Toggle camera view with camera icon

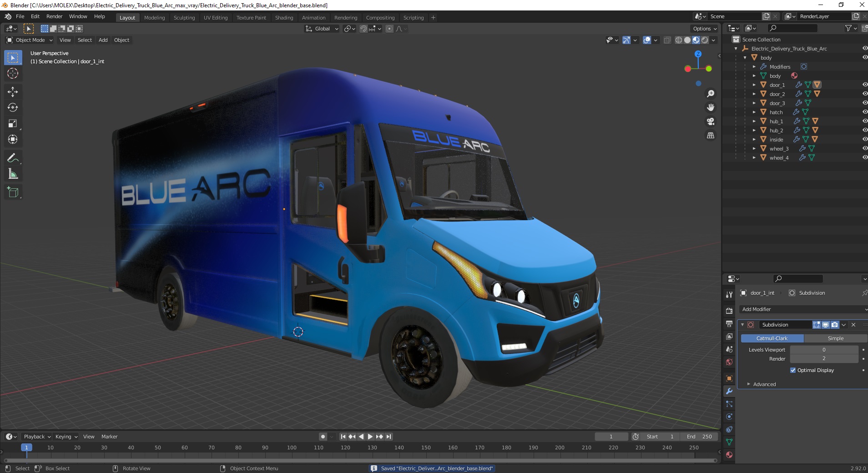(x=710, y=121)
